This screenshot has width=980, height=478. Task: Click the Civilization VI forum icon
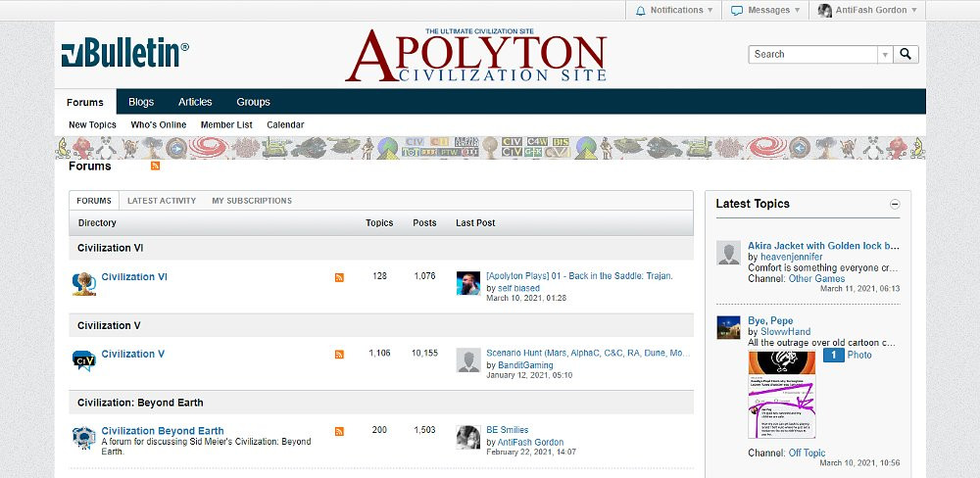click(83, 284)
